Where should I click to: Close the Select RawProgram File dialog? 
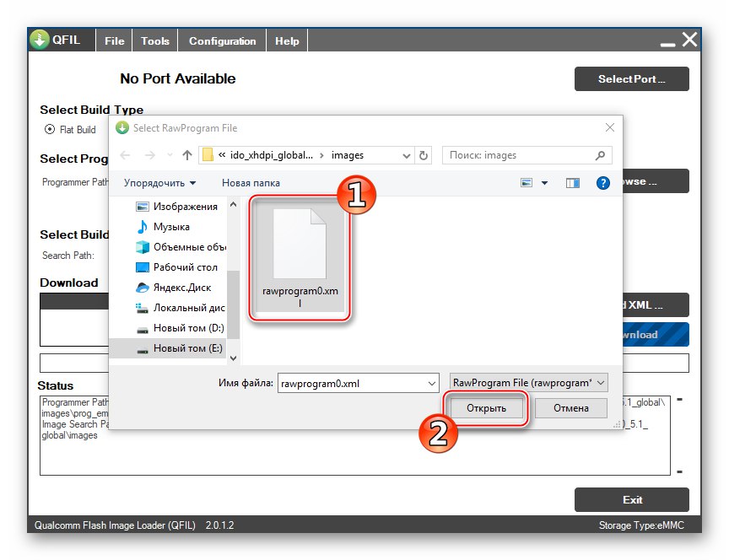coord(610,128)
